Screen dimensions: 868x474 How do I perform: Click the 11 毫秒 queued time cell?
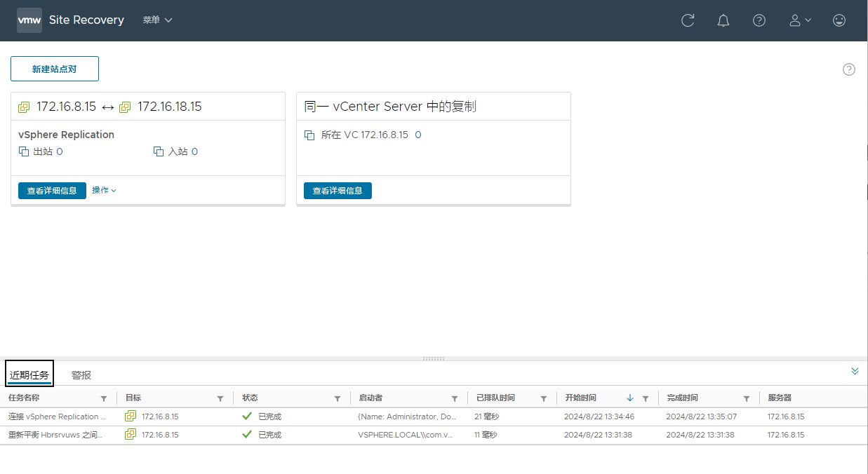click(x=486, y=435)
